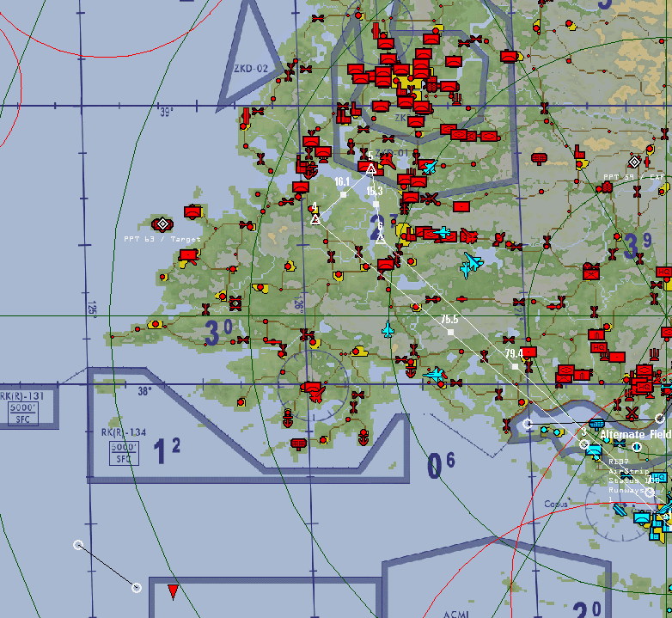Select waypoint 5 triangle marker
672x618 pixels.
pyautogui.click(x=371, y=168)
